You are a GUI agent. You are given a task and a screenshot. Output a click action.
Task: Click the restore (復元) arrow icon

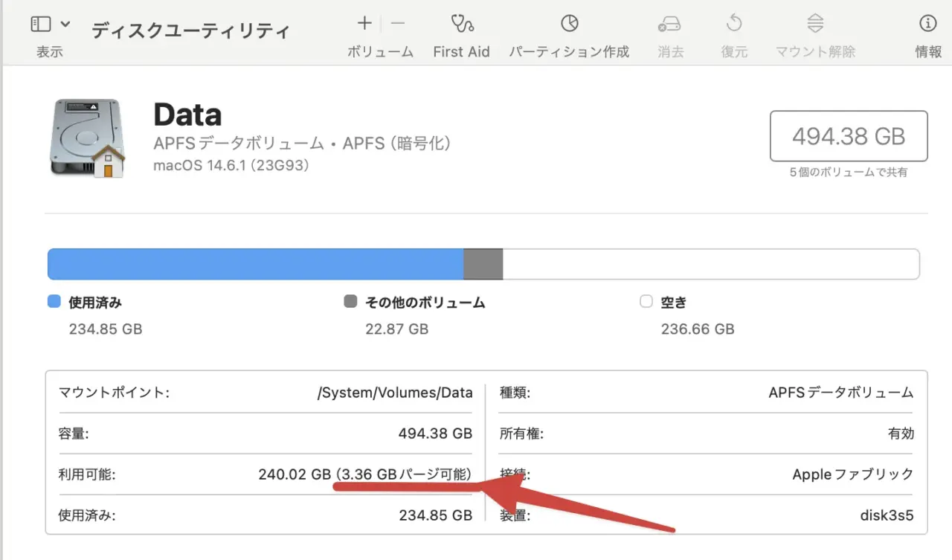point(734,24)
